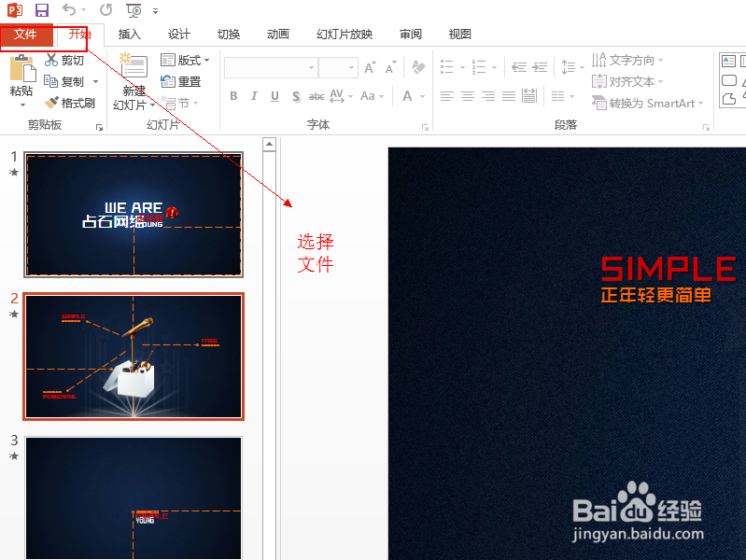Toggle Center paragraph alignment
The width and height of the screenshot is (746, 560).
tap(468, 96)
